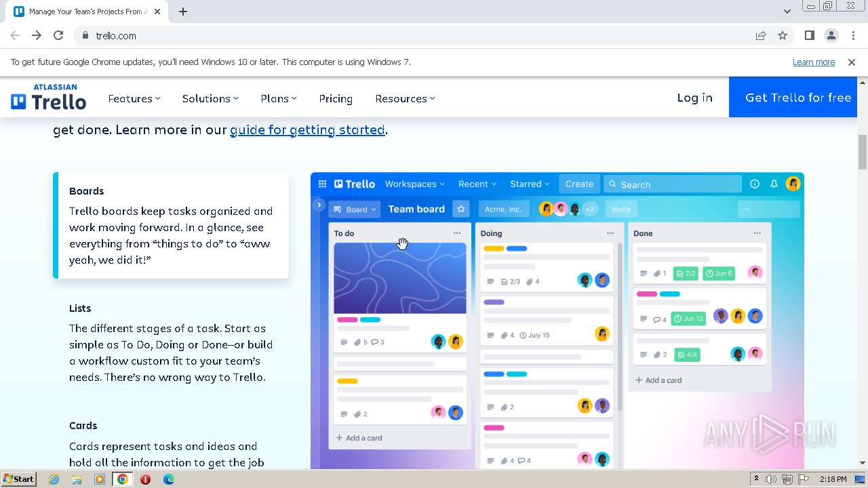The width and height of the screenshot is (868, 488).
Task: Expand the Plans menu
Action: point(279,98)
